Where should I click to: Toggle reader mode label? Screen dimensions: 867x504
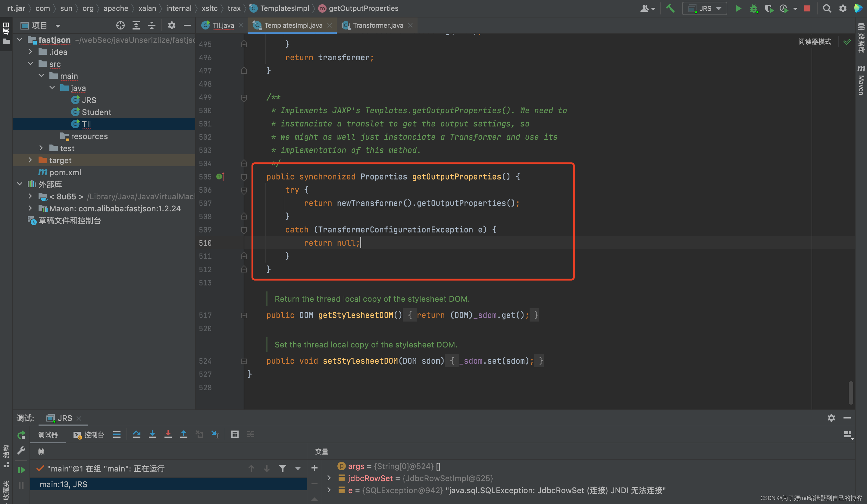pyautogui.click(x=814, y=42)
